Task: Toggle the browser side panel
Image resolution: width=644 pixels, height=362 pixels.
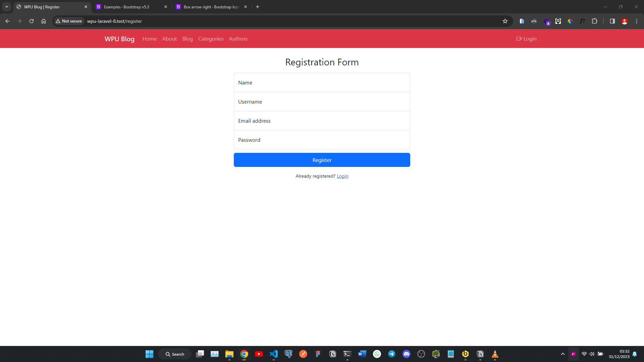Action: click(x=612, y=21)
